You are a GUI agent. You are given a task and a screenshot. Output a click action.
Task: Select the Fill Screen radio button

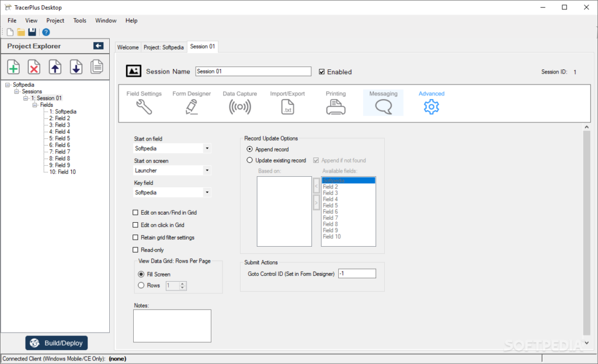tap(141, 274)
